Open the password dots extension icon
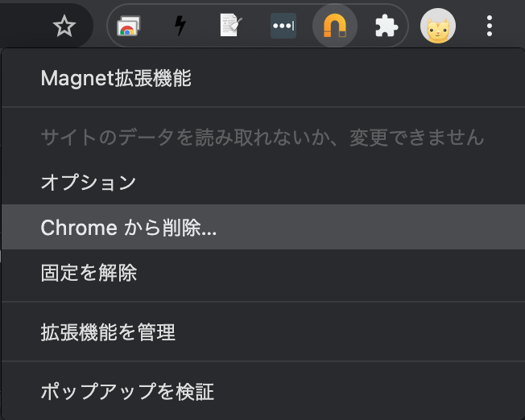 (283, 26)
